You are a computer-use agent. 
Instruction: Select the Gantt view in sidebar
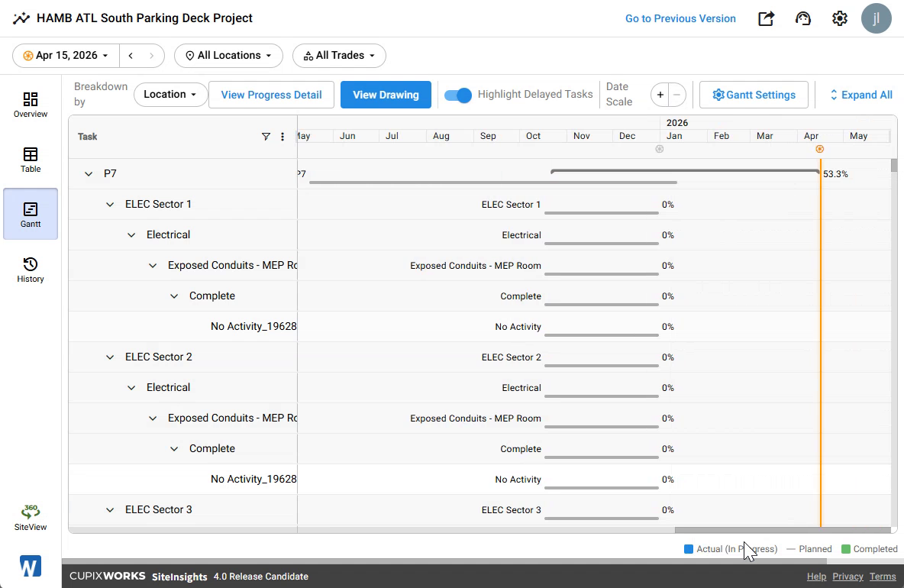31,214
